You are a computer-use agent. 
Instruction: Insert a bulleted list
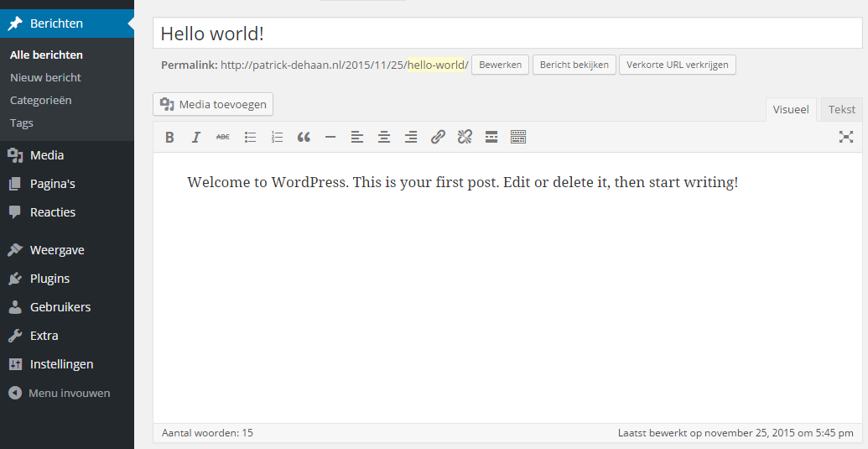[250, 138]
